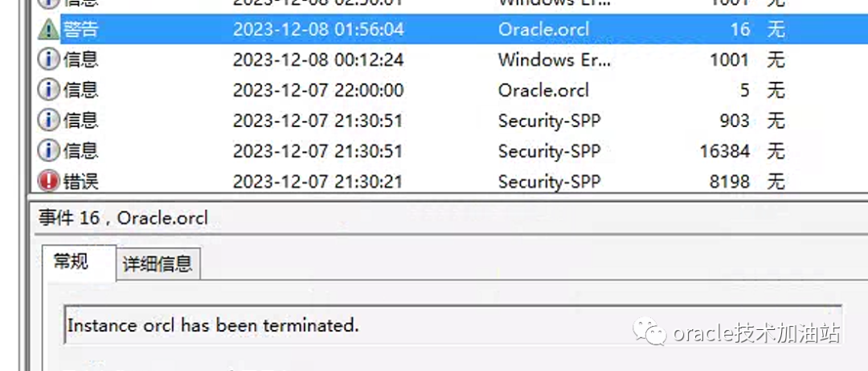868x371 pixels.
Task: Click the '事件 16, Oracle.orcl' details header
Action: click(x=122, y=217)
